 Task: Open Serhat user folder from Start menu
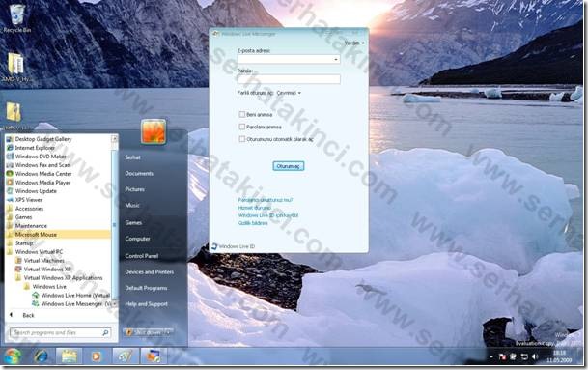(132, 157)
